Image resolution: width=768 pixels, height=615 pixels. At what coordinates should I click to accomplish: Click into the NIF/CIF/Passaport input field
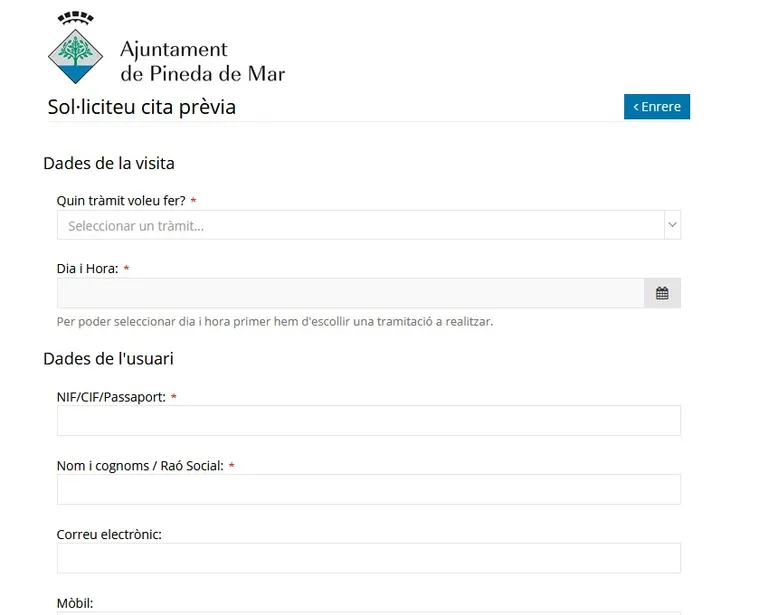pyautogui.click(x=369, y=421)
